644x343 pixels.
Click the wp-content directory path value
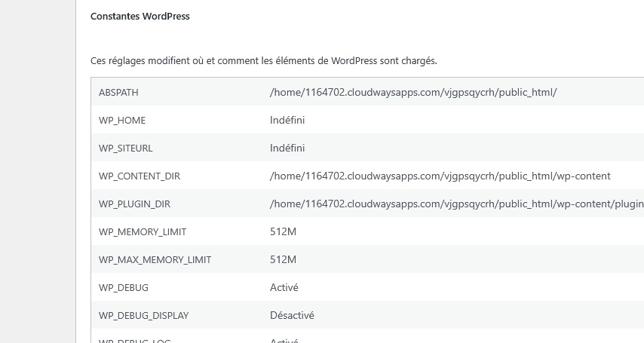point(440,176)
